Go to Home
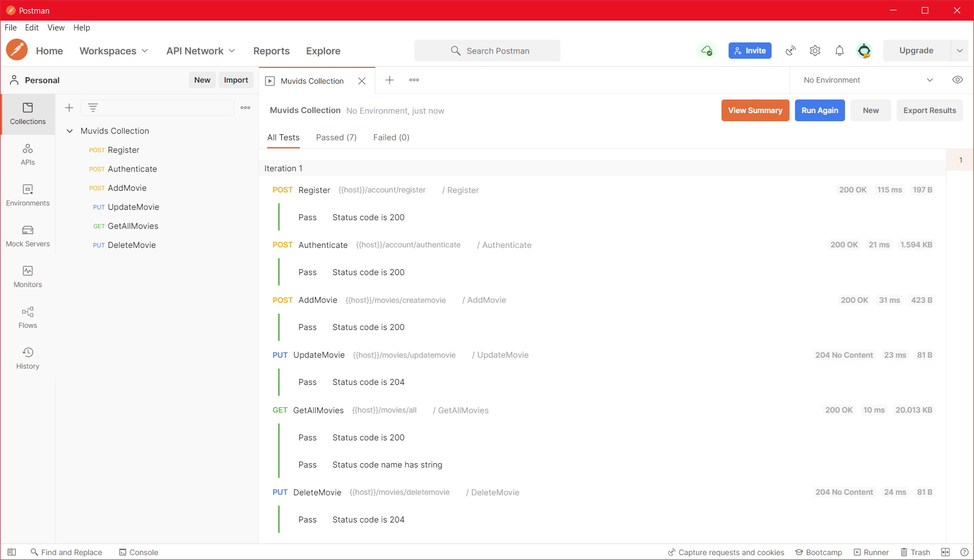 point(50,51)
